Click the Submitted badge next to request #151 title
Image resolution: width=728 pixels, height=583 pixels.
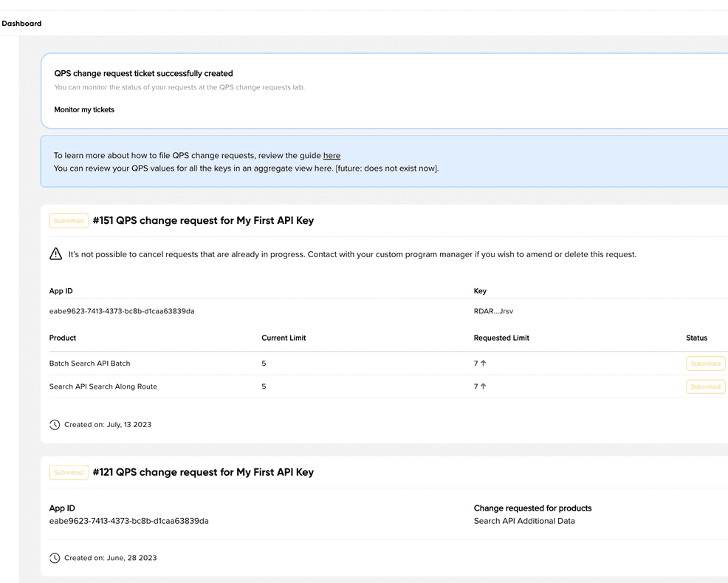tap(69, 221)
